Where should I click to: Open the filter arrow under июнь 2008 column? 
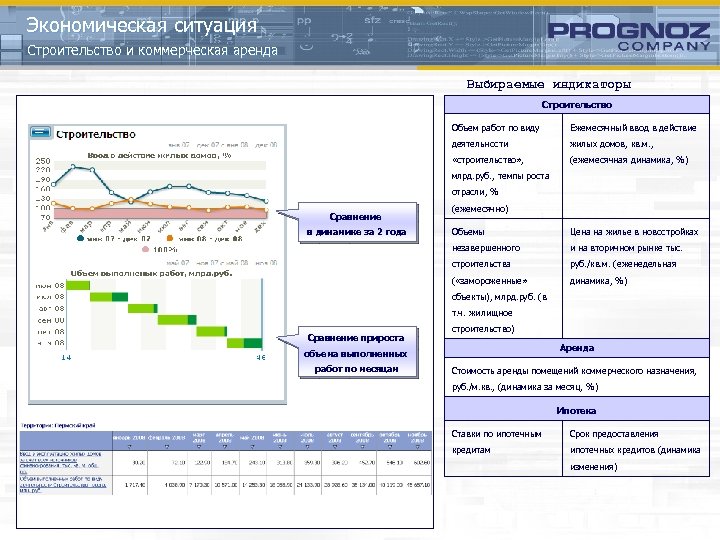[280, 446]
